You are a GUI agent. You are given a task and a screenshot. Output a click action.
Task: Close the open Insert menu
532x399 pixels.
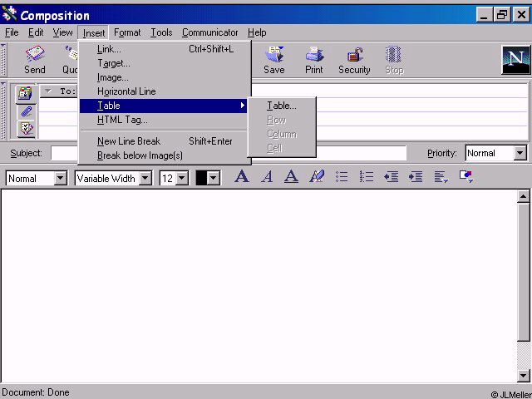pyautogui.click(x=93, y=33)
